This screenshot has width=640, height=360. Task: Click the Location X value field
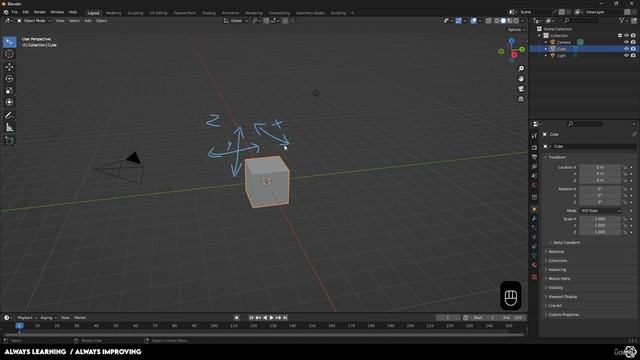click(x=600, y=167)
